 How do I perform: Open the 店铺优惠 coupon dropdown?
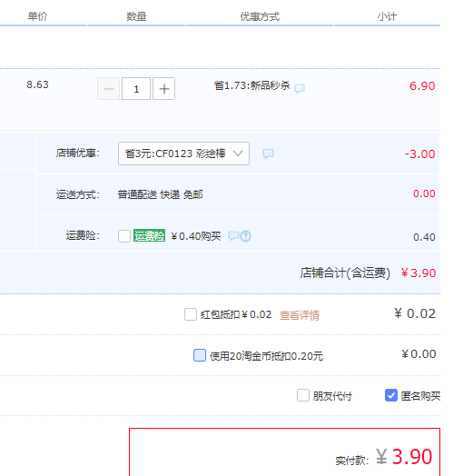tap(183, 154)
